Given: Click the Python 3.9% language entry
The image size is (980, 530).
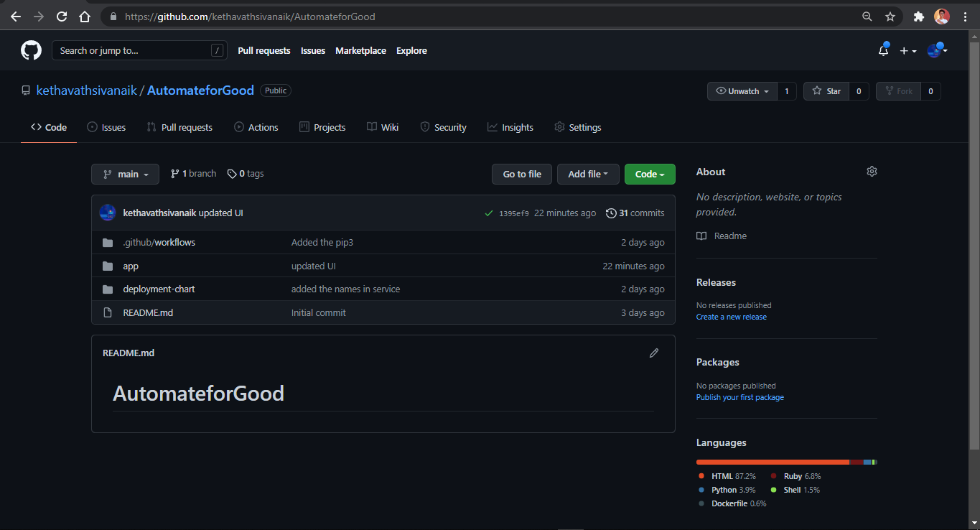Looking at the screenshot, I should 727,490.
